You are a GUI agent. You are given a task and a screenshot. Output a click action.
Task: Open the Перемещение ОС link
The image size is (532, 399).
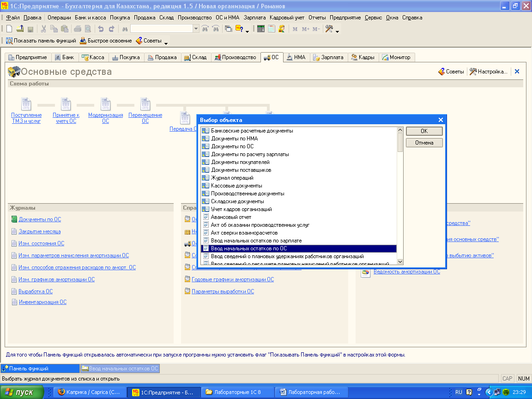click(145, 118)
